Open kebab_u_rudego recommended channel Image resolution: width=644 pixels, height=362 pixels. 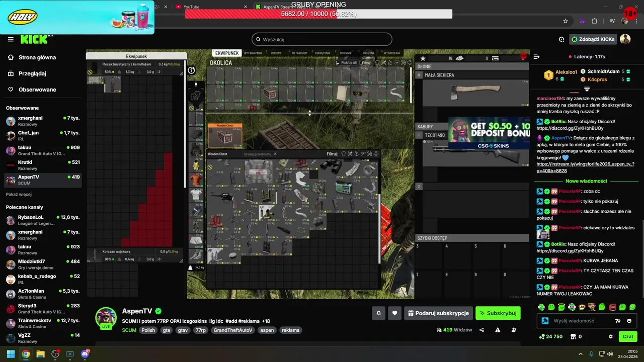43,279
